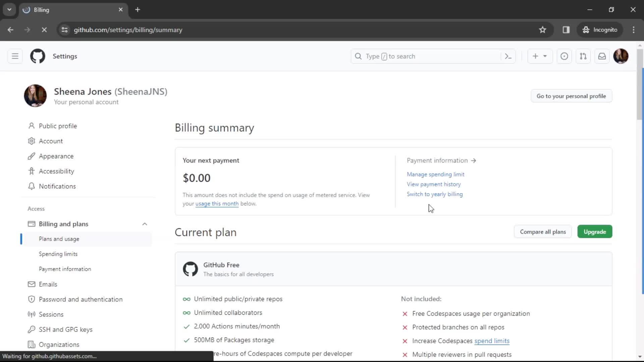Viewport: 644px width, 362px height.
Task: Select Plans and usage menu item
Action: 59,239
